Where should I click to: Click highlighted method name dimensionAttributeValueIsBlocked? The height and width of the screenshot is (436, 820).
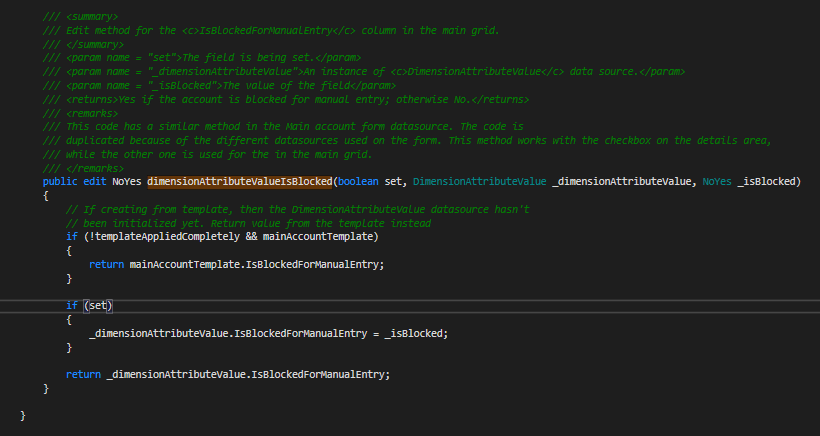click(x=240, y=181)
